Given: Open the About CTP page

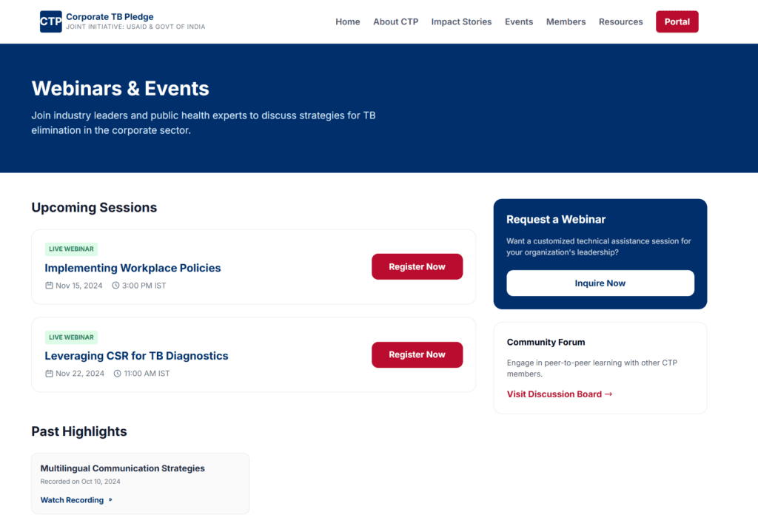Looking at the screenshot, I should (395, 21).
